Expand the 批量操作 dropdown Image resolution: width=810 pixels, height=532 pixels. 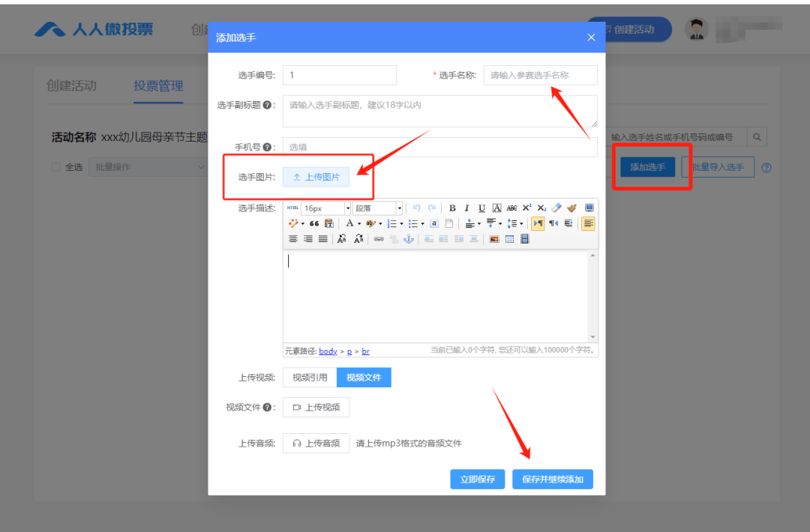pyautogui.click(x=148, y=166)
